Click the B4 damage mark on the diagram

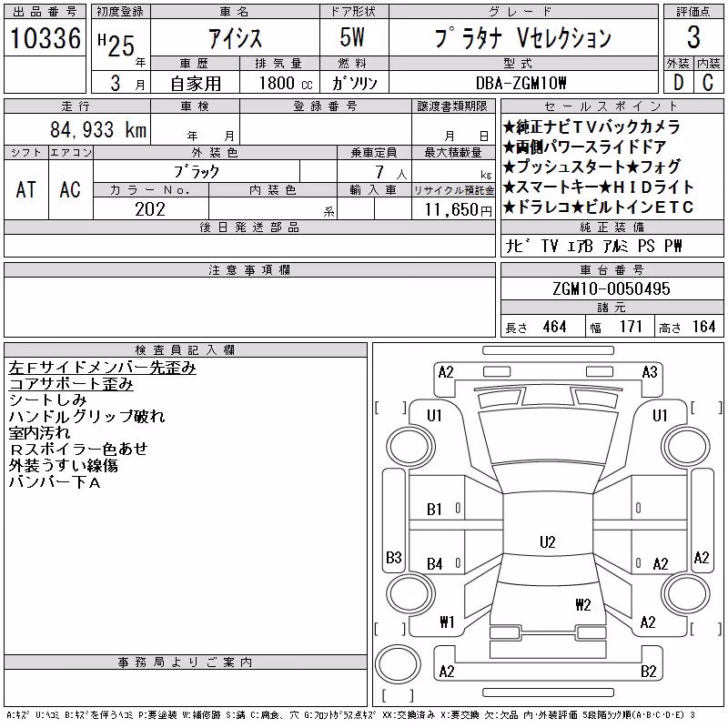[x=435, y=564]
